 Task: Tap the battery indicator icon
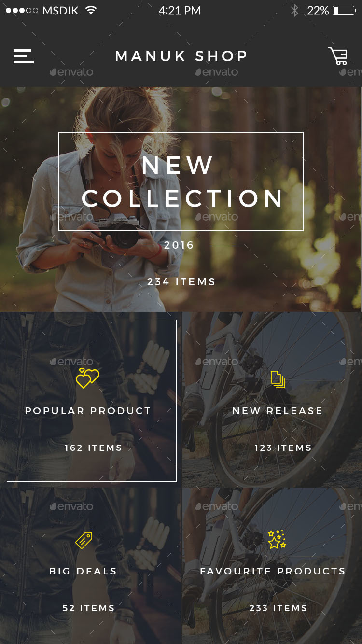coord(344,11)
